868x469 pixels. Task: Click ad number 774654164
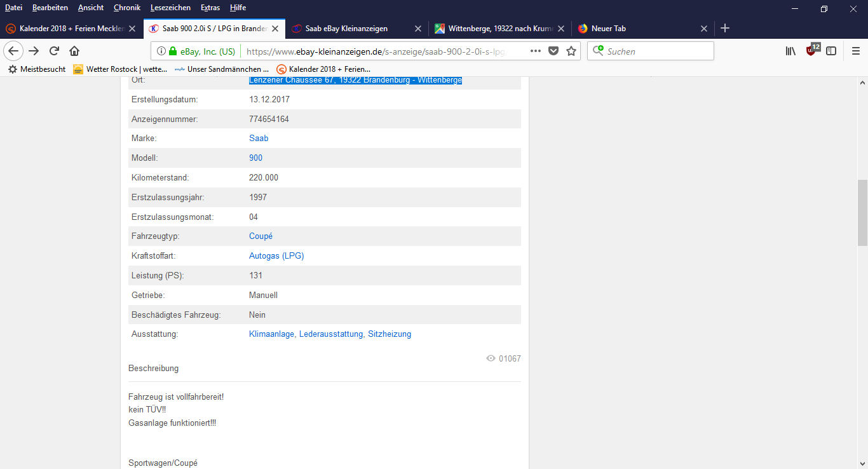[269, 119]
